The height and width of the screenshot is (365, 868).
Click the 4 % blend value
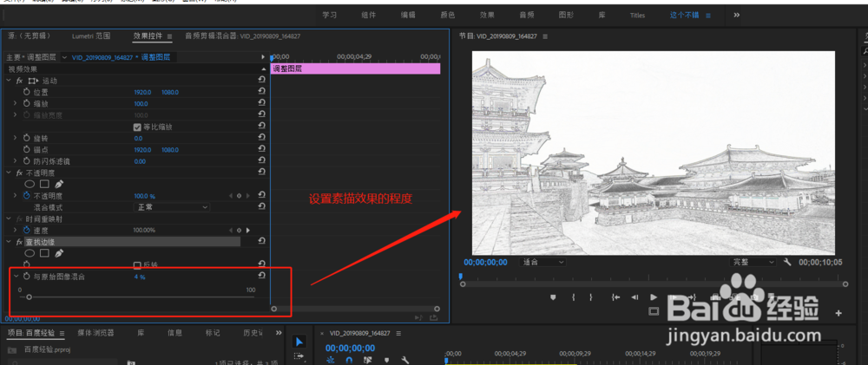coord(140,277)
